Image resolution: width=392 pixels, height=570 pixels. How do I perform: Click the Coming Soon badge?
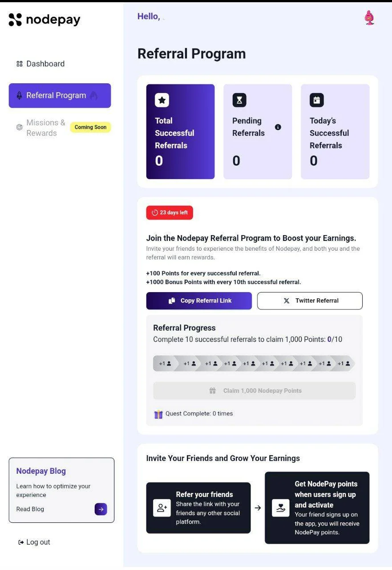[x=90, y=127]
